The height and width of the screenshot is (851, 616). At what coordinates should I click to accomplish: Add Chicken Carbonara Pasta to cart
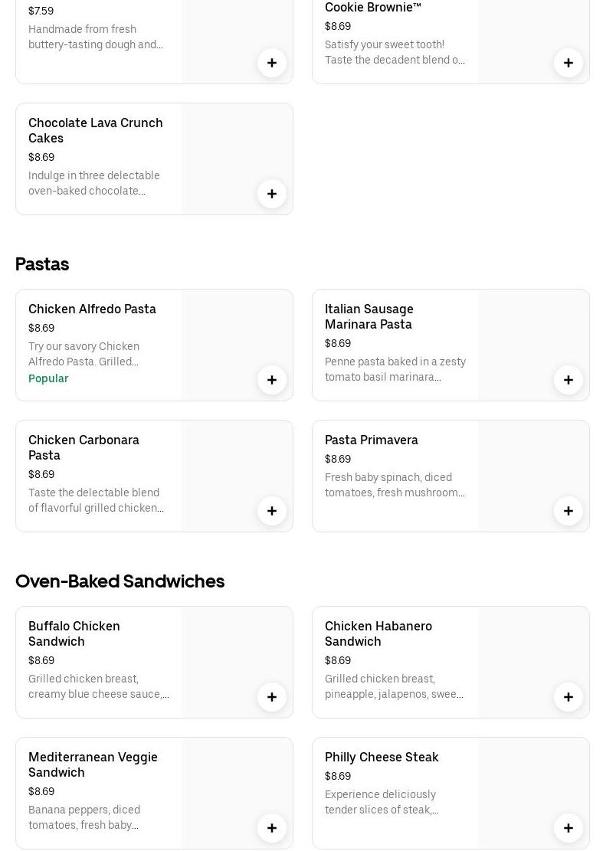(272, 511)
